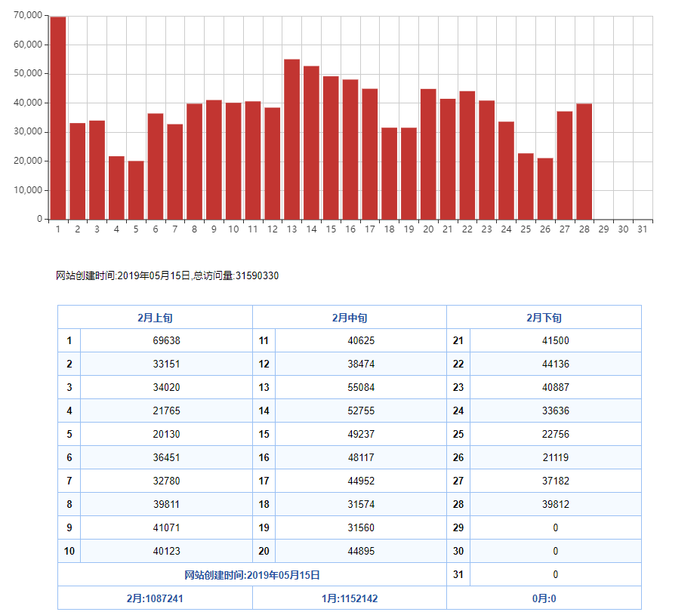The width and height of the screenshot is (700, 615).
Task: Click the table cell 55084
Action: click(361, 387)
